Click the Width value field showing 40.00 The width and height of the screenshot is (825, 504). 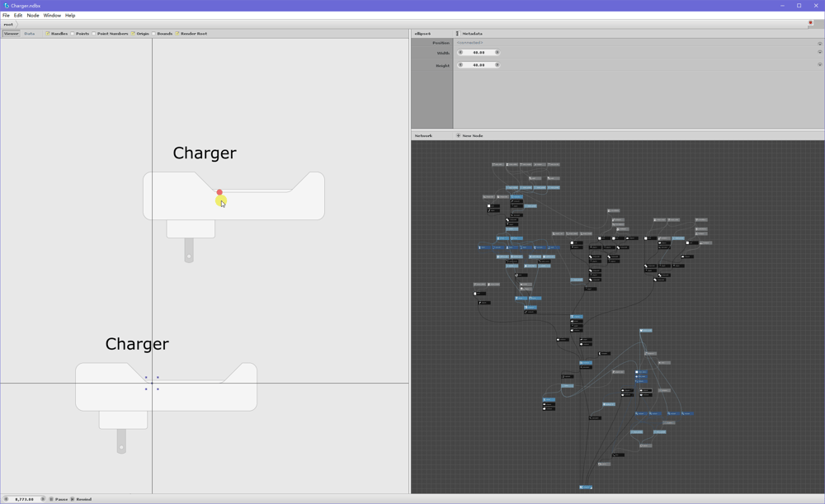[478, 53]
